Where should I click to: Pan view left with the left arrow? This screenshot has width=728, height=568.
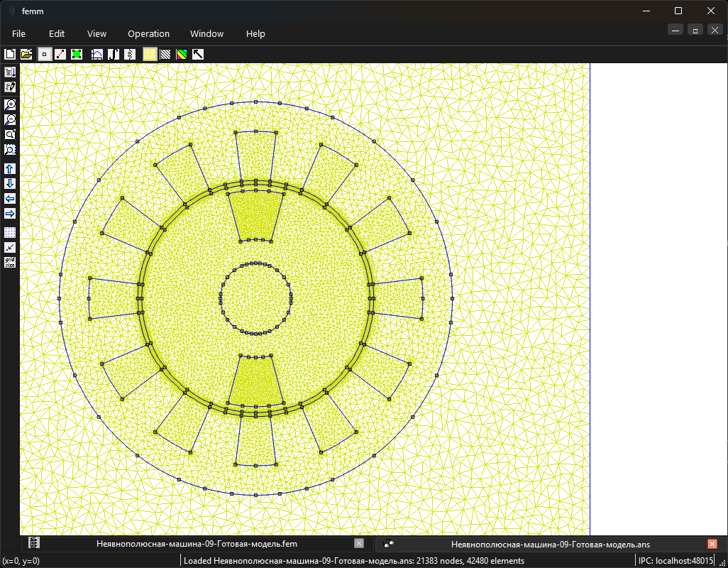(x=10, y=198)
